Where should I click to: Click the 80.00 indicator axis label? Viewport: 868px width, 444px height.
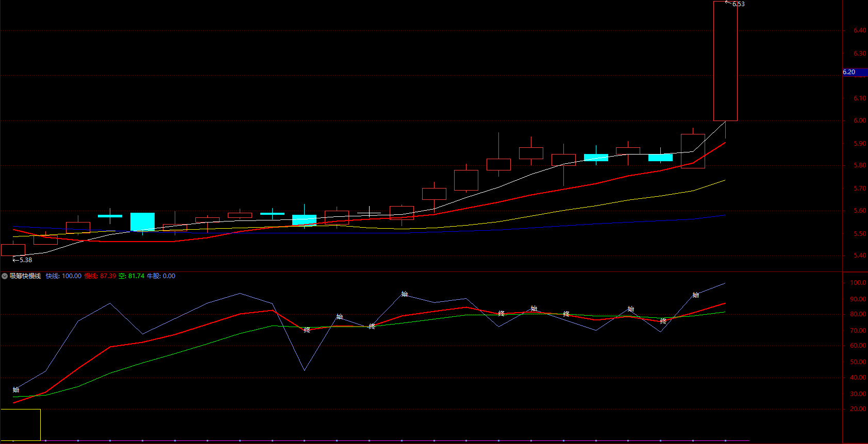pyautogui.click(x=858, y=314)
